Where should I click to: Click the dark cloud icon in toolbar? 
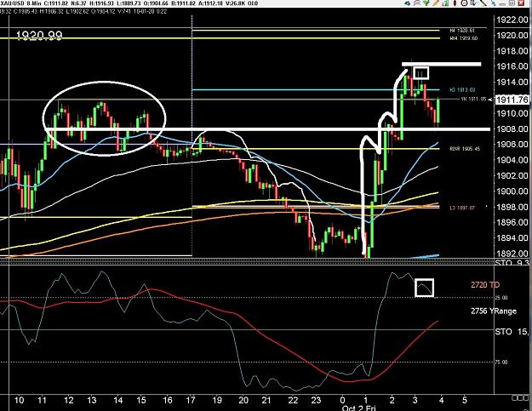(x=408, y=3)
